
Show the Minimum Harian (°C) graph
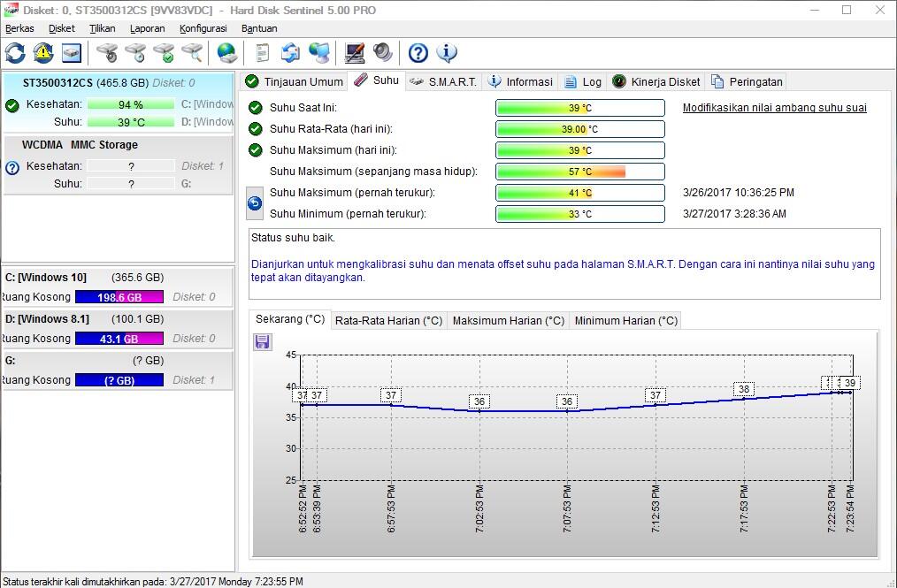click(x=625, y=321)
